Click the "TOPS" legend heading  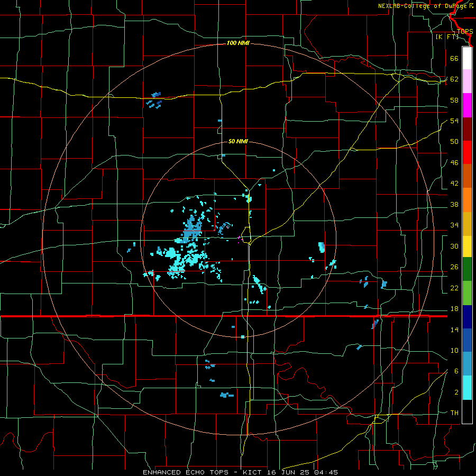click(x=465, y=31)
